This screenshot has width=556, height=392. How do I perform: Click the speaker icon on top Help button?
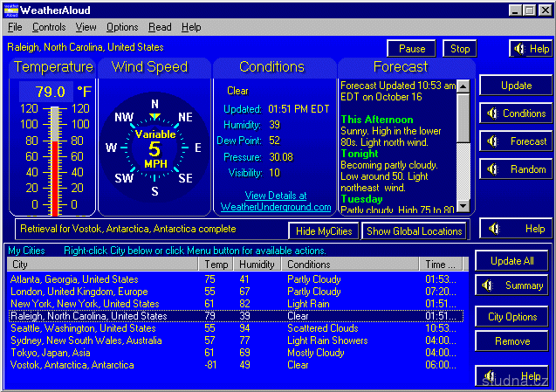pos(519,49)
